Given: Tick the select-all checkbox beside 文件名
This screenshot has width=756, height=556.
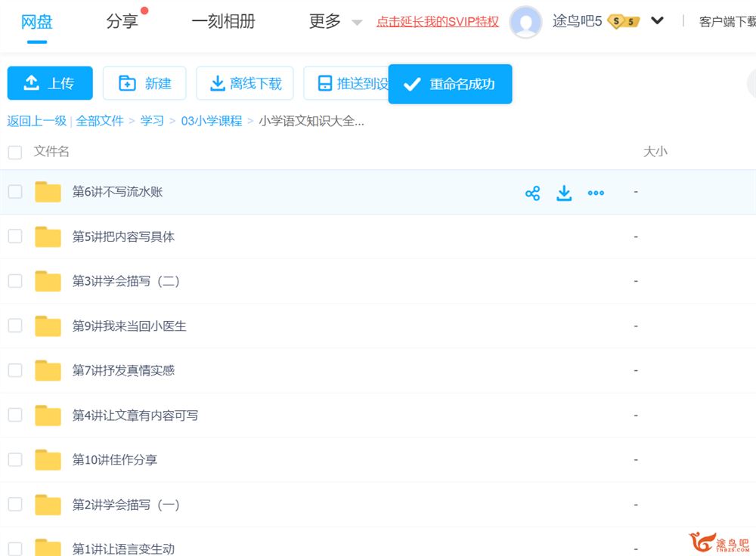Looking at the screenshot, I should pos(15,153).
